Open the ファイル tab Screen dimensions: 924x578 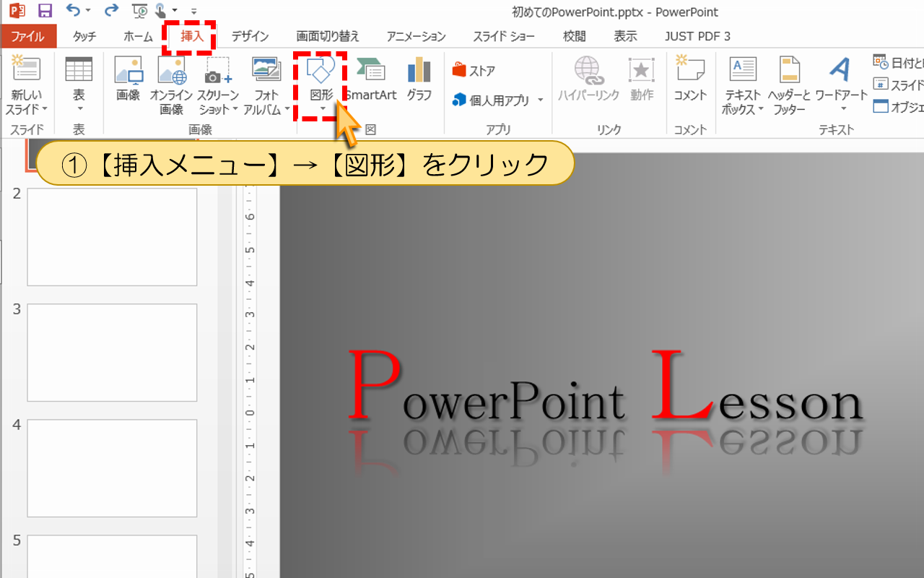pyautogui.click(x=28, y=36)
